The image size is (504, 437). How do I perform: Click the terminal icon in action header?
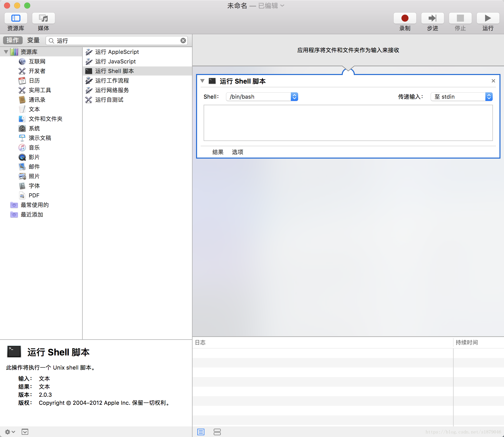point(212,81)
